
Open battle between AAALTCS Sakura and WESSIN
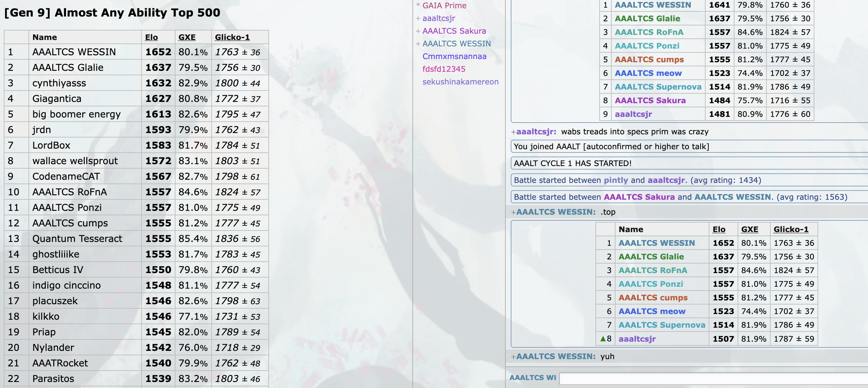coord(680,197)
